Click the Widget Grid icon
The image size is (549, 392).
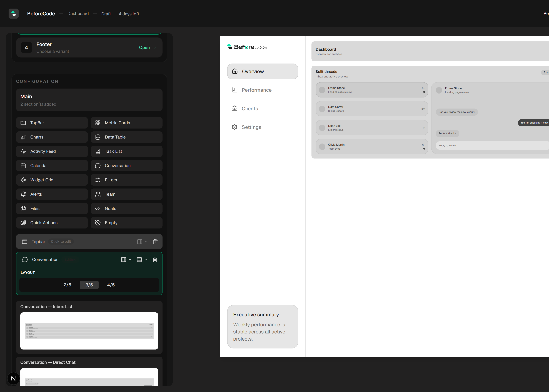(23, 180)
